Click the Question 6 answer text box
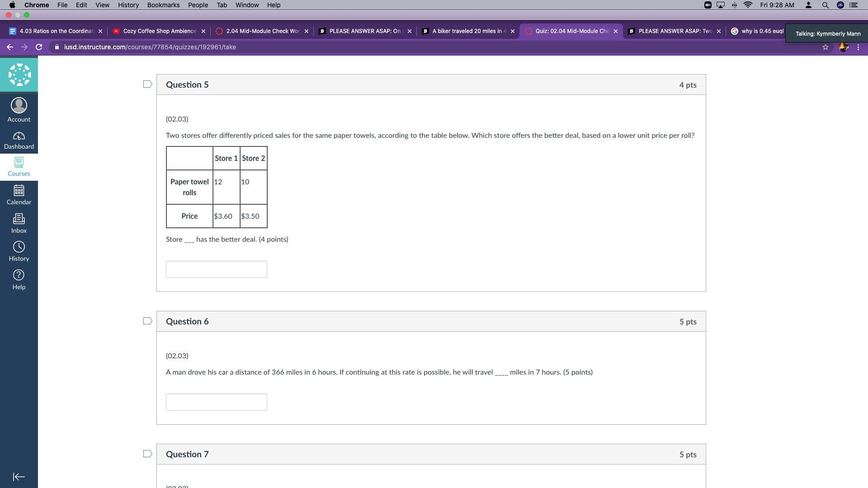 216,402
